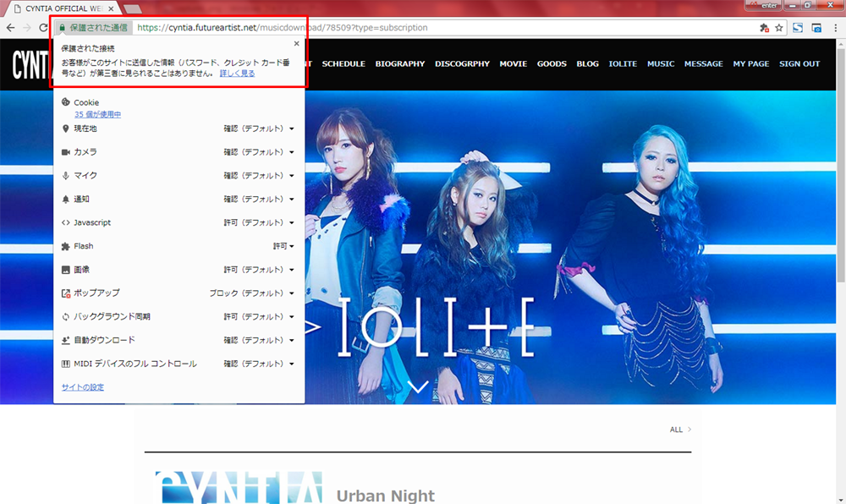Screen dimensions: 846x504
Task: Open the MIDI デバイス permission dropdown
Action: pyautogui.click(x=259, y=364)
